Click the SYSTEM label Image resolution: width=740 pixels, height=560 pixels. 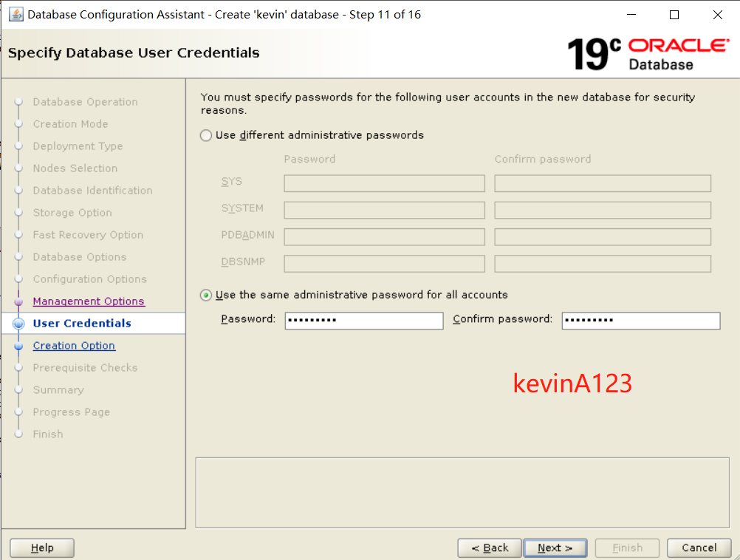[x=242, y=208]
